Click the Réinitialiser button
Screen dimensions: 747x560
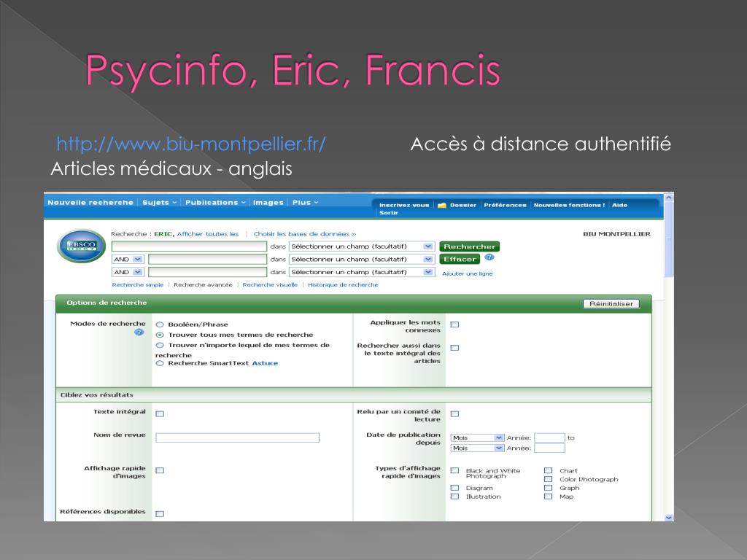(611, 304)
